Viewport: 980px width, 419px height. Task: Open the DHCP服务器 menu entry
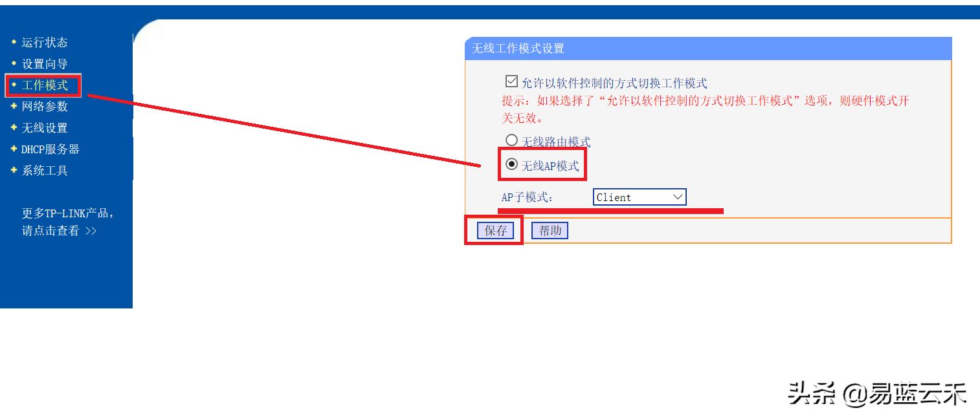[50, 149]
